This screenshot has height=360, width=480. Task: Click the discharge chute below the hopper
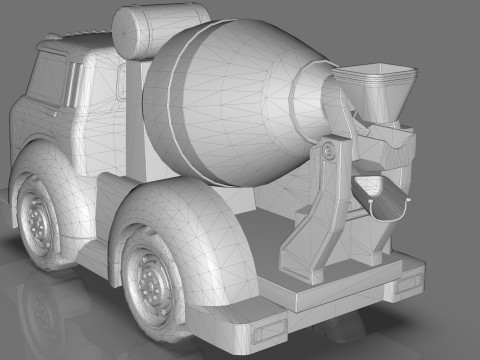tap(380, 199)
